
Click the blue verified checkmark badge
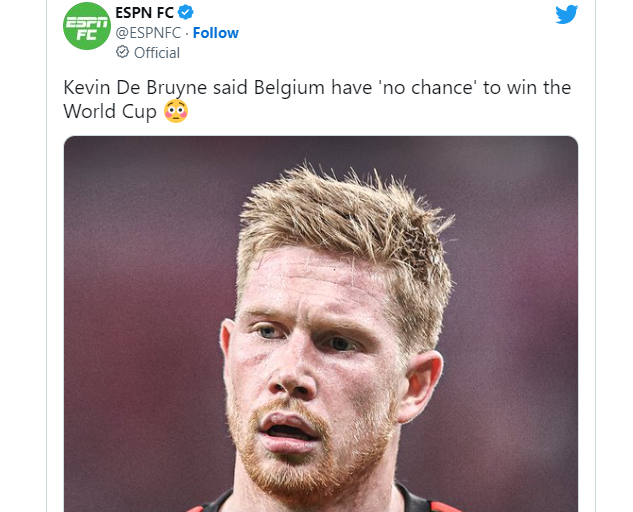pyautogui.click(x=186, y=13)
